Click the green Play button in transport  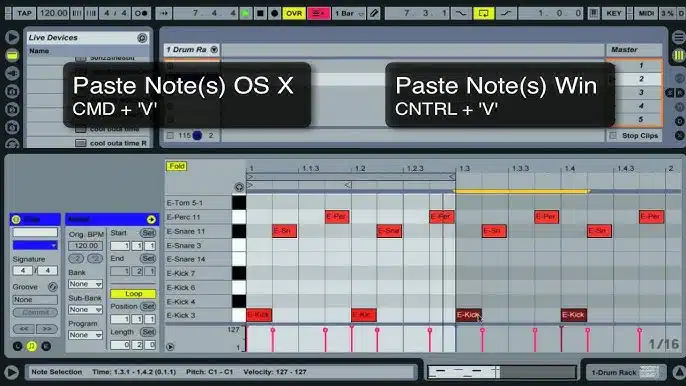[245, 13]
